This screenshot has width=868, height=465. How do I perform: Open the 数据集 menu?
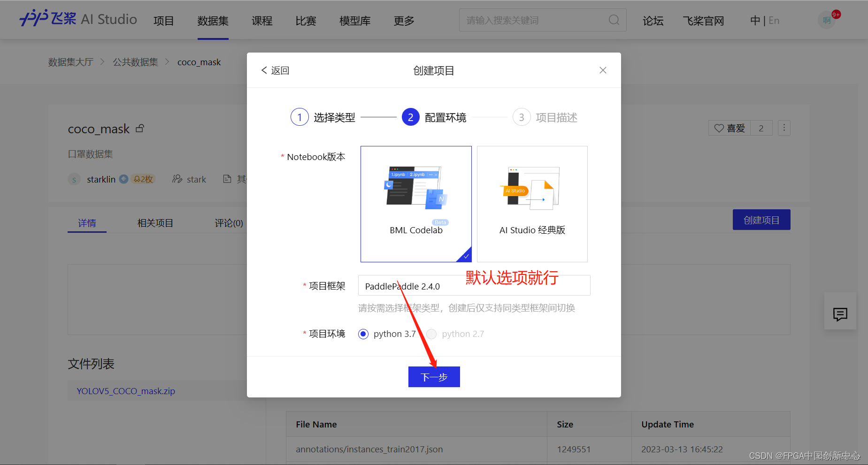tap(213, 21)
